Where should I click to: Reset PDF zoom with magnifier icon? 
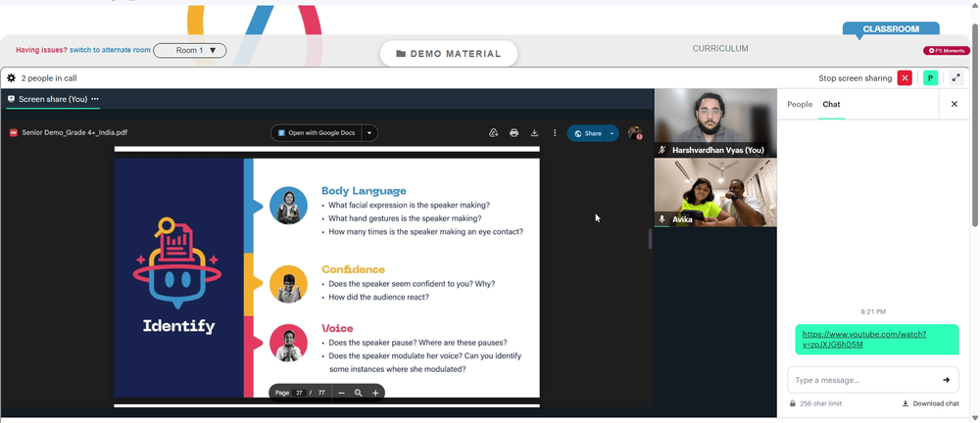[358, 393]
